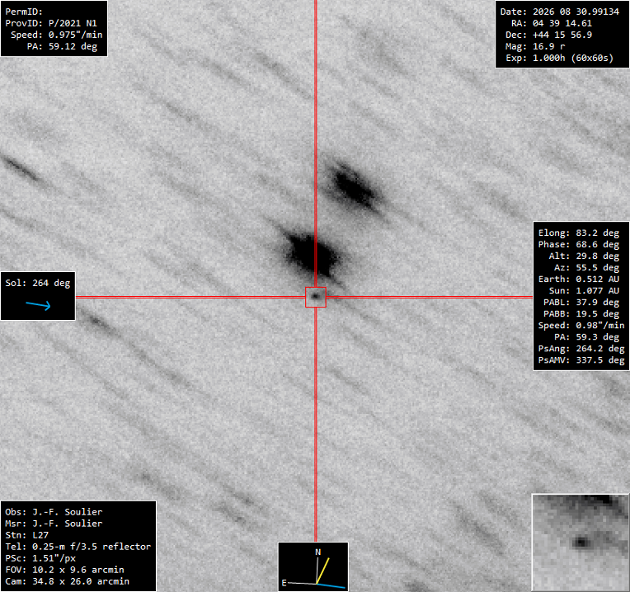Select the 'PermID:' label

[x=24, y=12]
